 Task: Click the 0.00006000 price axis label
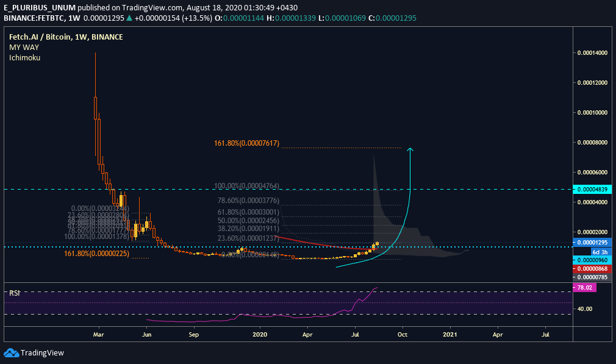pos(592,173)
